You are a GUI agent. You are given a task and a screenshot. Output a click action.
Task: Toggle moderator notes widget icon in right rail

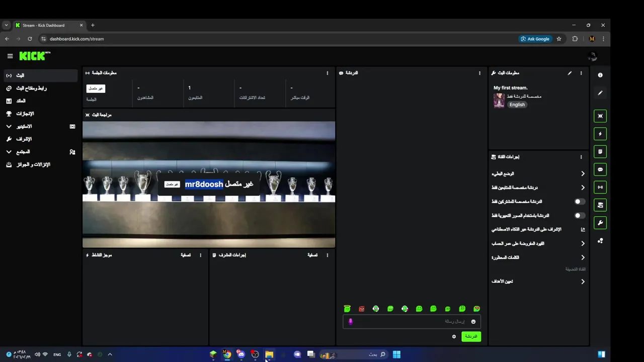pos(600,151)
